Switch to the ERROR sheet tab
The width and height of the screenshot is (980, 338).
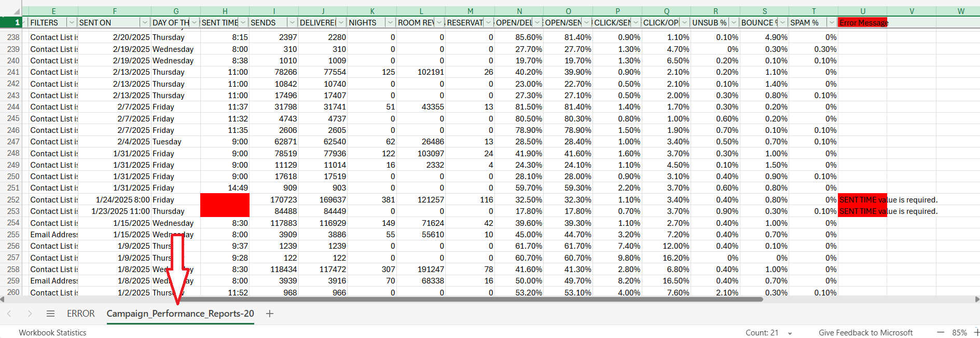click(81, 314)
